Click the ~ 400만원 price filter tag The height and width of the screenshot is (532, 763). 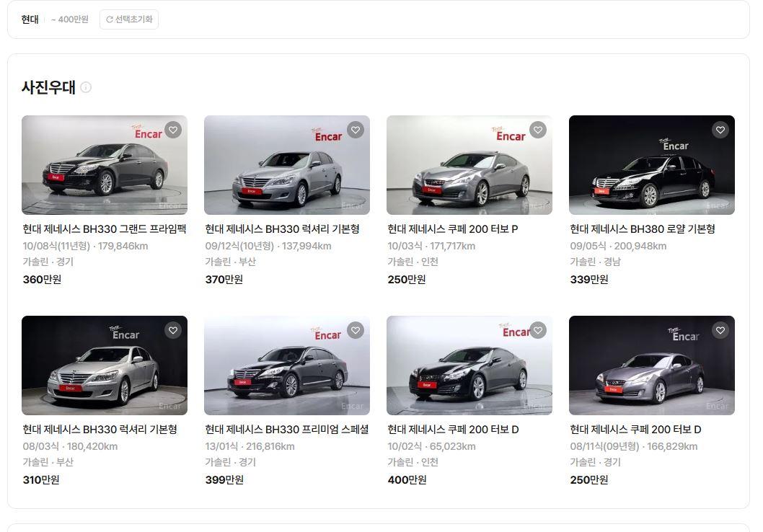pyautogui.click(x=70, y=19)
